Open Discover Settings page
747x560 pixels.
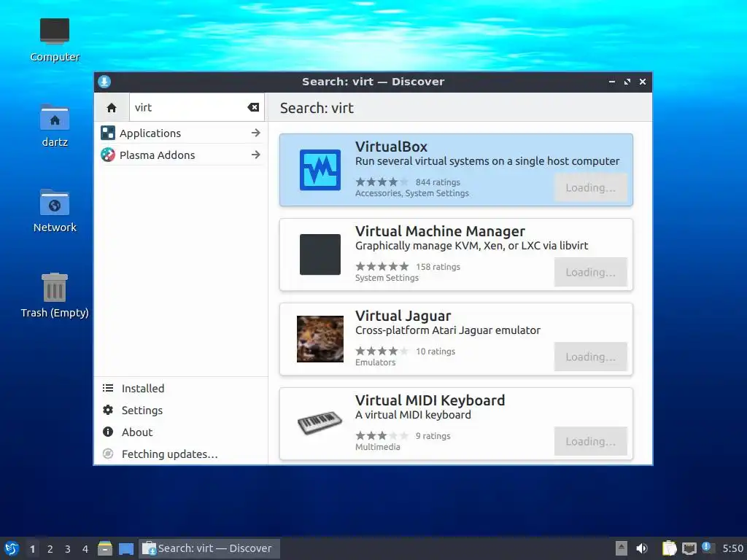pyautogui.click(x=181, y=411)
